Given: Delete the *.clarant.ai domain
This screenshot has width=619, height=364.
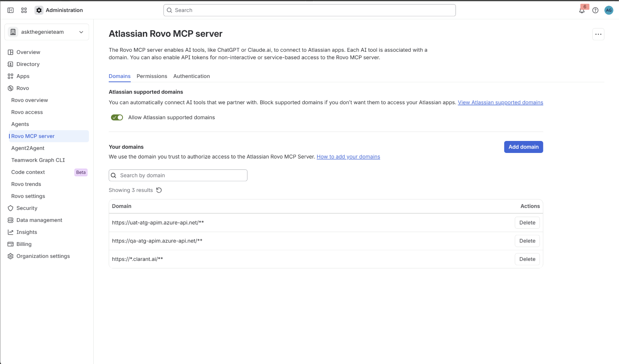Looking at the screenshot, I should [527, 259].
